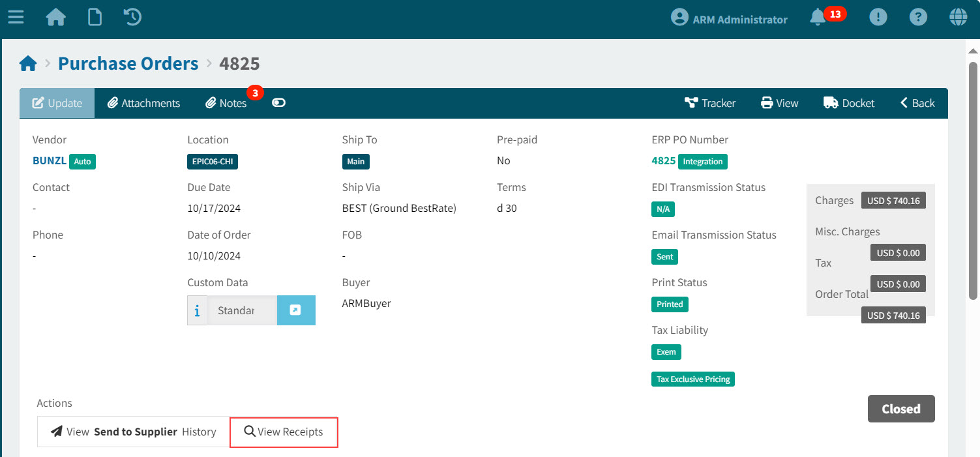The image size is (980, 457).
Task: Click the Docket truck button
Action: click(x=849, y=103)
